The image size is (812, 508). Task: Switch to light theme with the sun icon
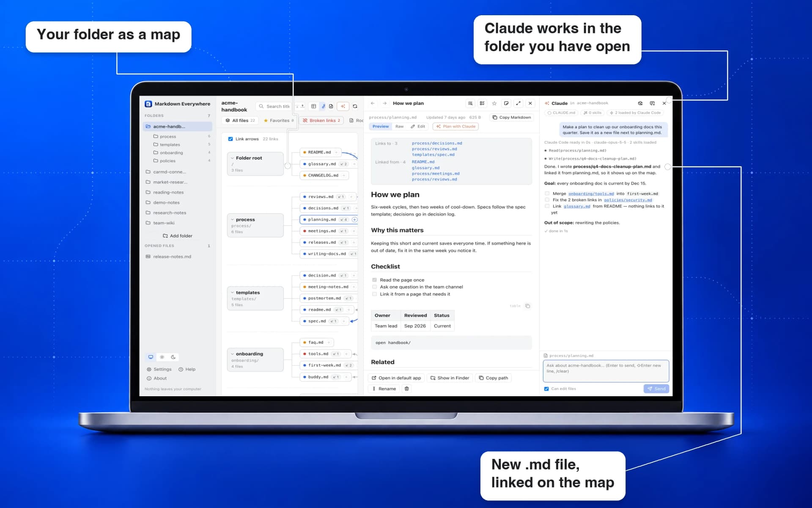162,357
